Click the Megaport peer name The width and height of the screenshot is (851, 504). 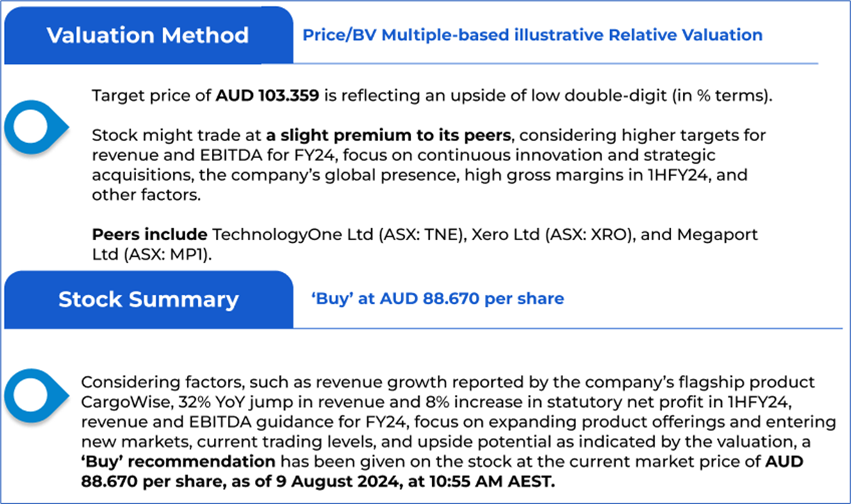(701, 234)
